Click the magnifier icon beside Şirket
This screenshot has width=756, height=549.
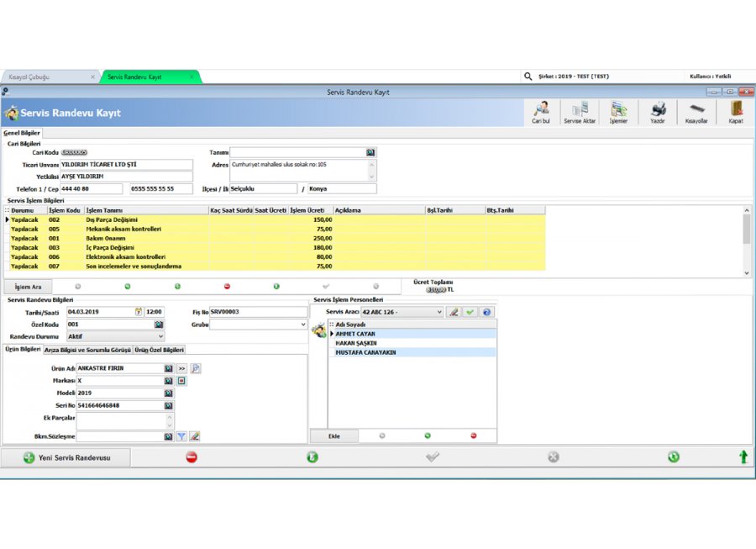[528, 77]
